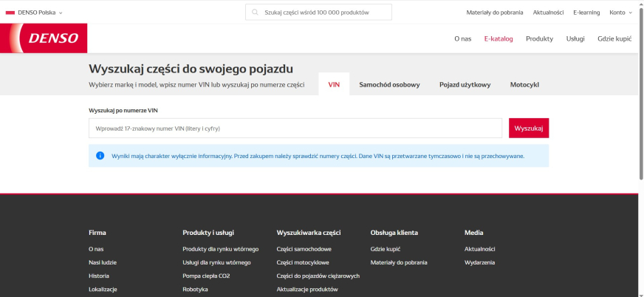The image size is (644, 297).
Task: Focus the VIN number input field
Action: [x=295, y=129]
